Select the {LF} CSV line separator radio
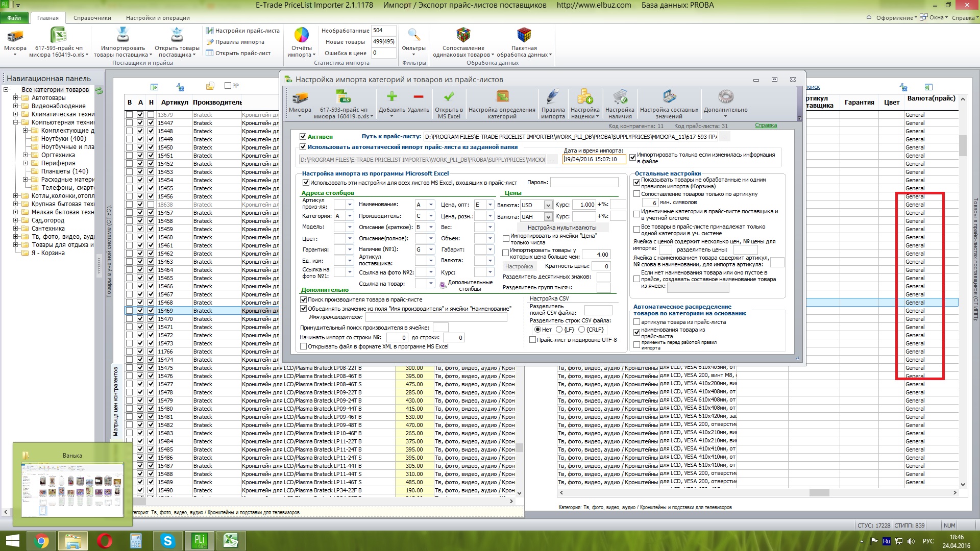The height and width of the screenshot is (551, 980). pyautogui.click(x=559, y=330)
